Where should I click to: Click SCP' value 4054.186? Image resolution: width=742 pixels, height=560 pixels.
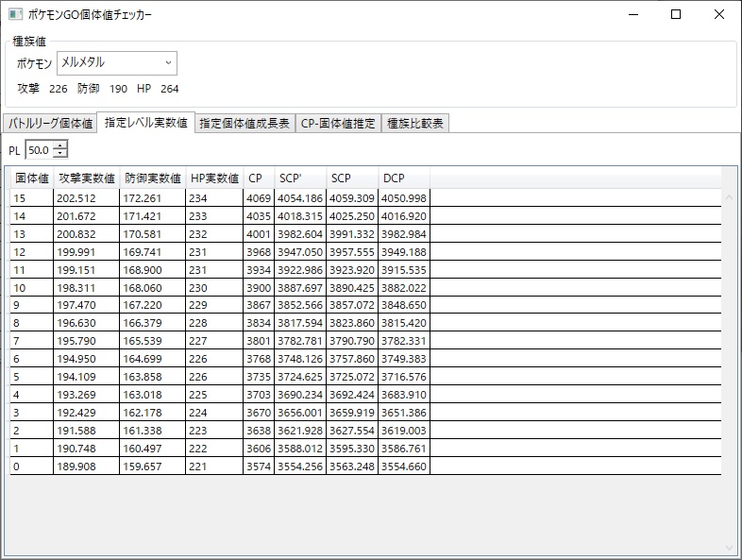300,198
